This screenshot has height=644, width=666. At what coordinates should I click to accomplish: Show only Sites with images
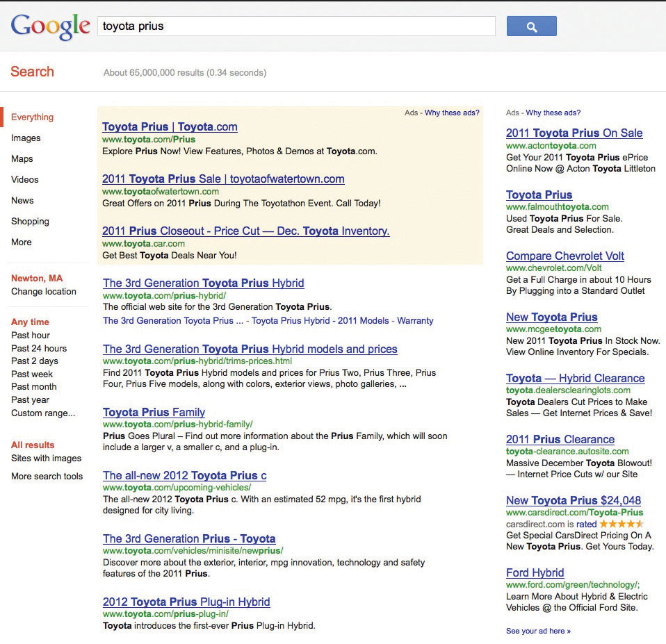[47, 459]
